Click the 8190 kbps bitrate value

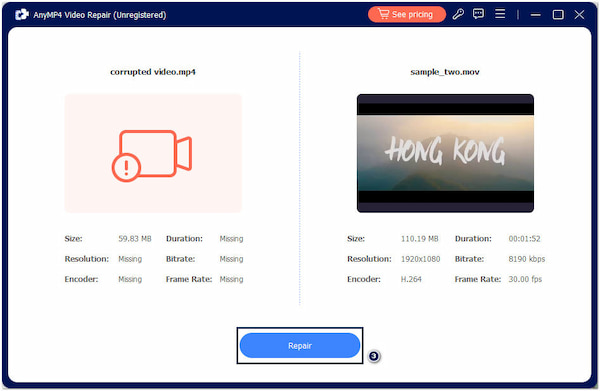coord(527,259)
